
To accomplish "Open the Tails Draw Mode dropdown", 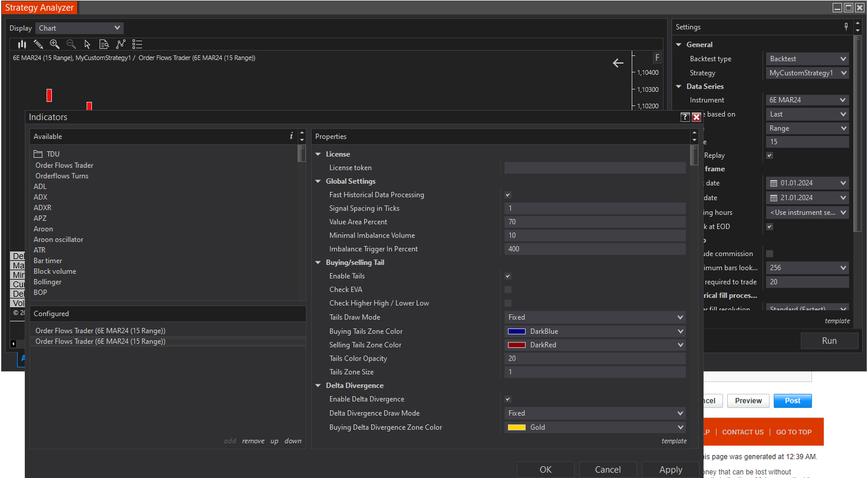I will click(595, 317).
